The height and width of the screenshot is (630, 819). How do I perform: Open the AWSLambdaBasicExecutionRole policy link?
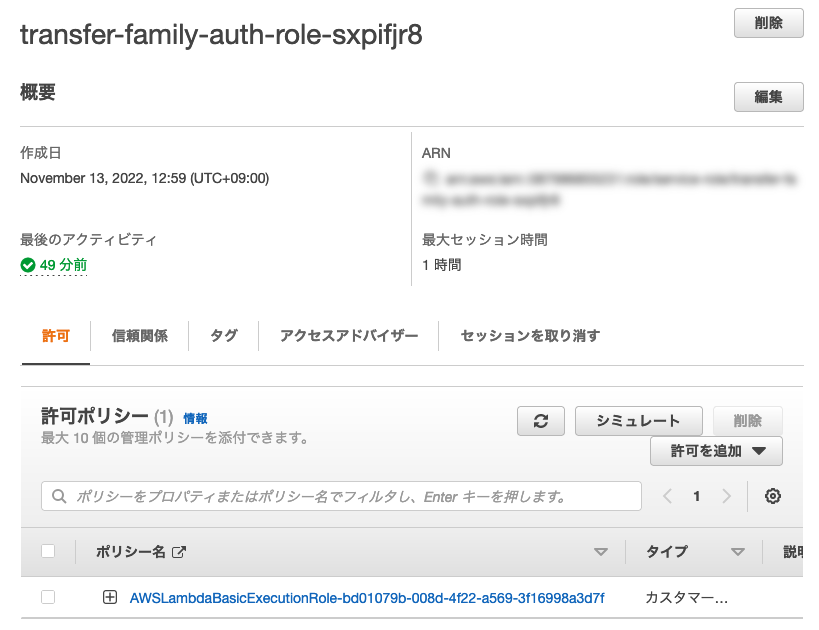click(367, 598)
